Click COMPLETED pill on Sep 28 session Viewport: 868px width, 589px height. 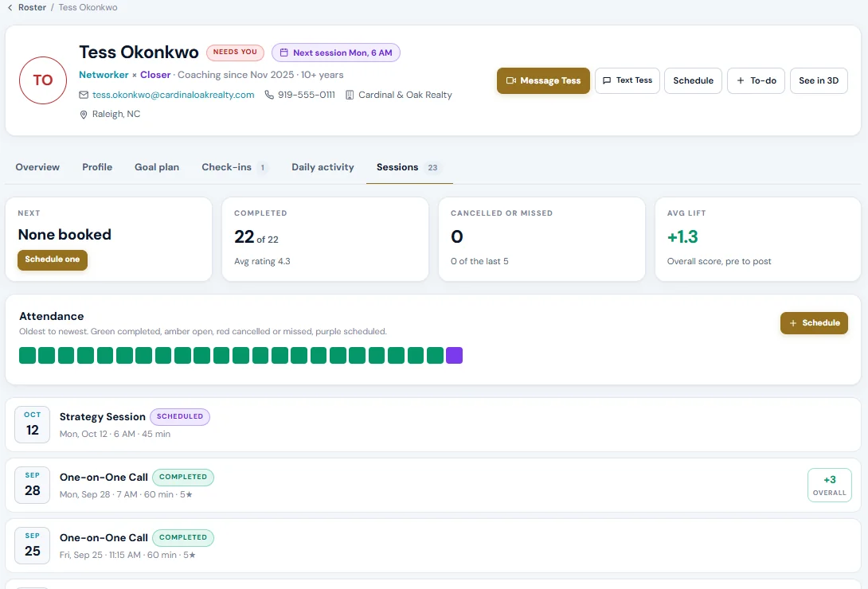tap(183, 478)
